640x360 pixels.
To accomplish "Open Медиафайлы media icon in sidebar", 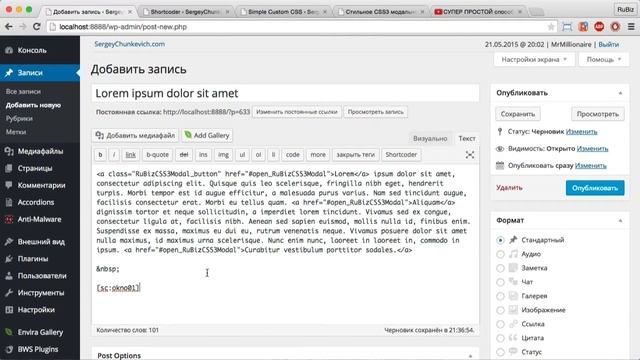I will pyautogui.click(x=9, y=151).
